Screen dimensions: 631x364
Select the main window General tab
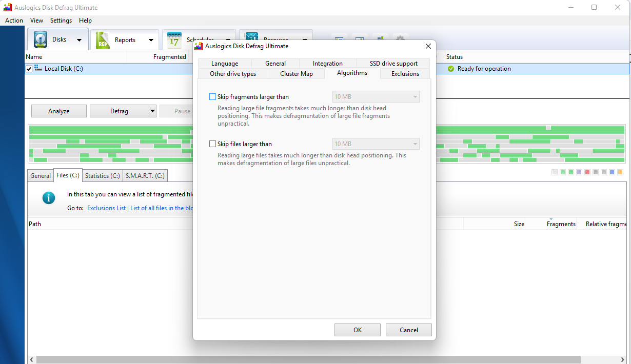(41, 176)
